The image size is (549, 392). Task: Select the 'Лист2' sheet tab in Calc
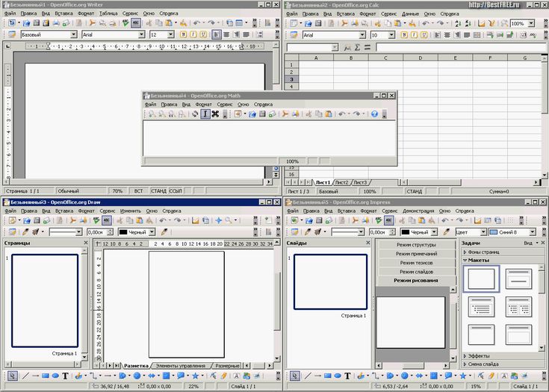click(x=341, y=182)
